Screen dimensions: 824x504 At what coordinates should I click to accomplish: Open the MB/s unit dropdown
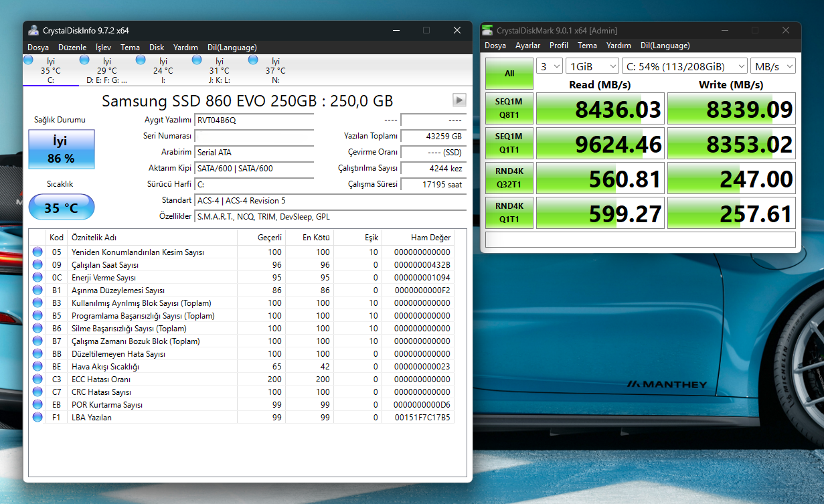pyautogui.click(x=772, y=66)
